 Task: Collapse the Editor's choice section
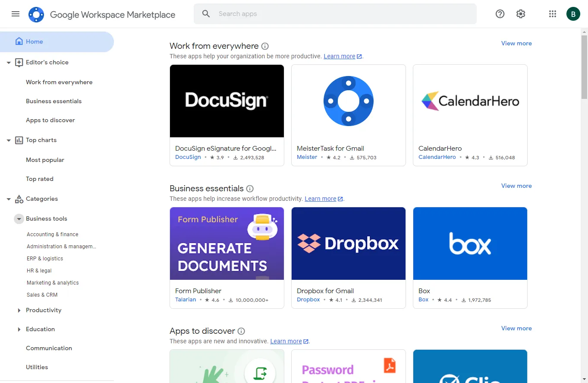(9, 63)
